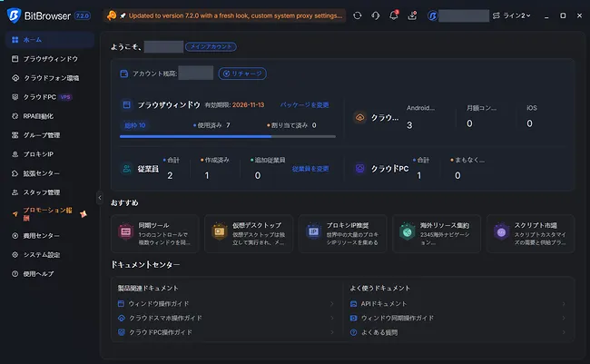Image resolution: width=590 pixels, height=364 pixels.
Task: Click 拡張センター sidebar icon
Action: click(15, 173)
